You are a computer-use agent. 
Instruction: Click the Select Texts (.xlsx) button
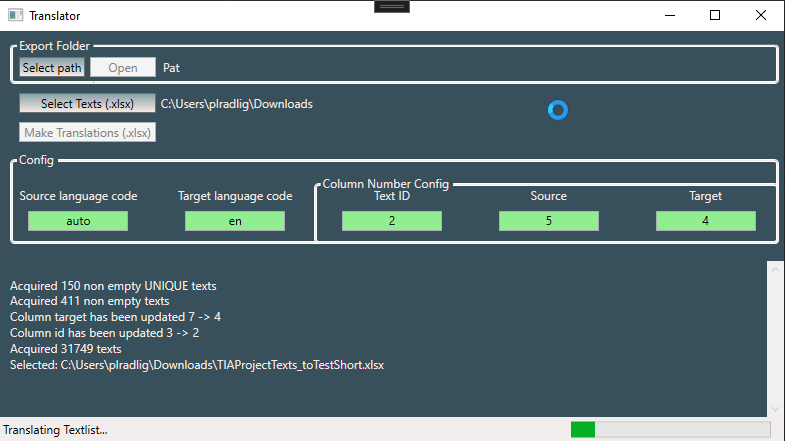(x=87, y=104)
